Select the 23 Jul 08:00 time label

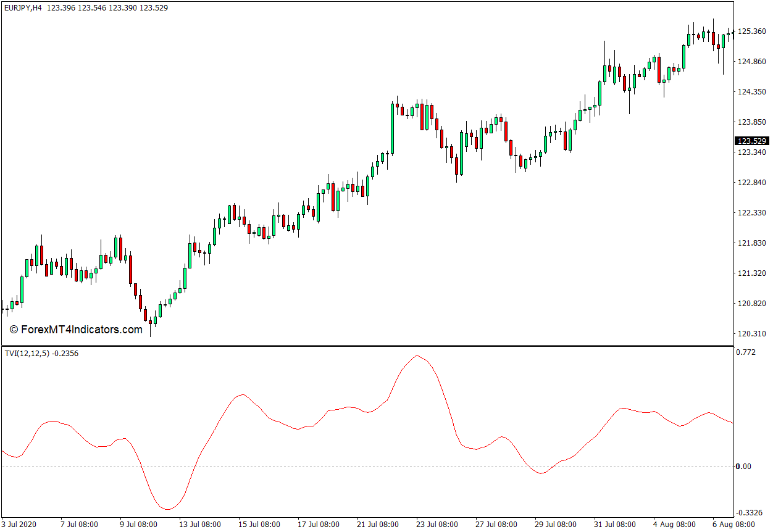pos(437,525)
